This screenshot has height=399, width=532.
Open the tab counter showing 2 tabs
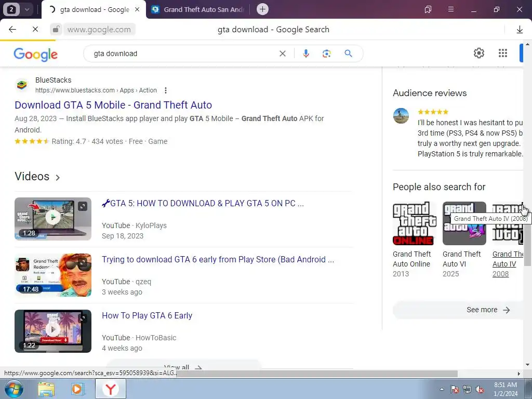[11, 9]
